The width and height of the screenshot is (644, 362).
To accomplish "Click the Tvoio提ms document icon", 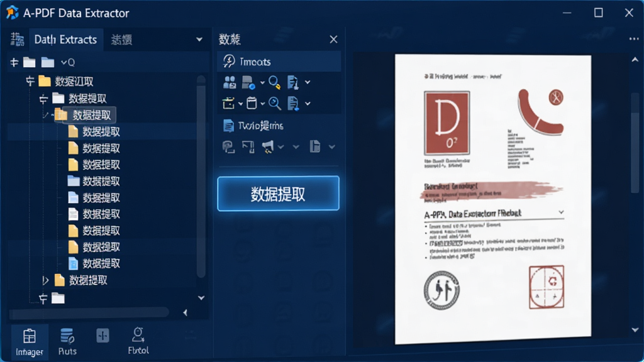I will (228, 126).
